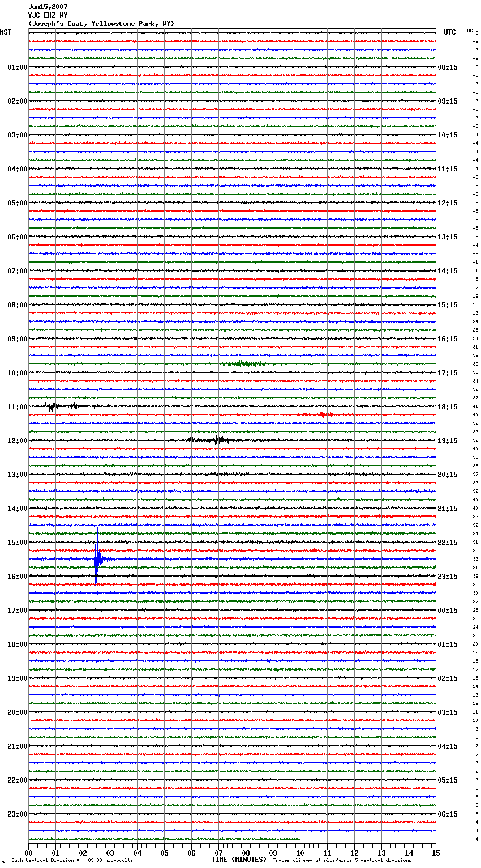
Task: Click the "Each Vertical Division = 83.33 microvolts" note
Action: click(72, 861)
